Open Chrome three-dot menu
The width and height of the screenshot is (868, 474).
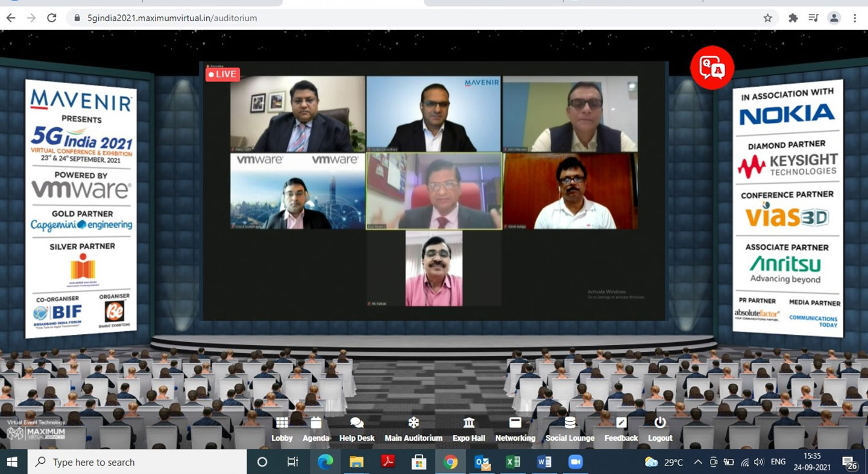[855, 18]
